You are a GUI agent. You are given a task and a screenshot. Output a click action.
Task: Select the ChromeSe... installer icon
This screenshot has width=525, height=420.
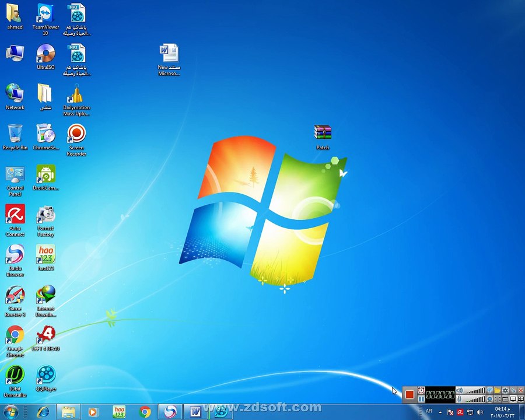(45, 136)
